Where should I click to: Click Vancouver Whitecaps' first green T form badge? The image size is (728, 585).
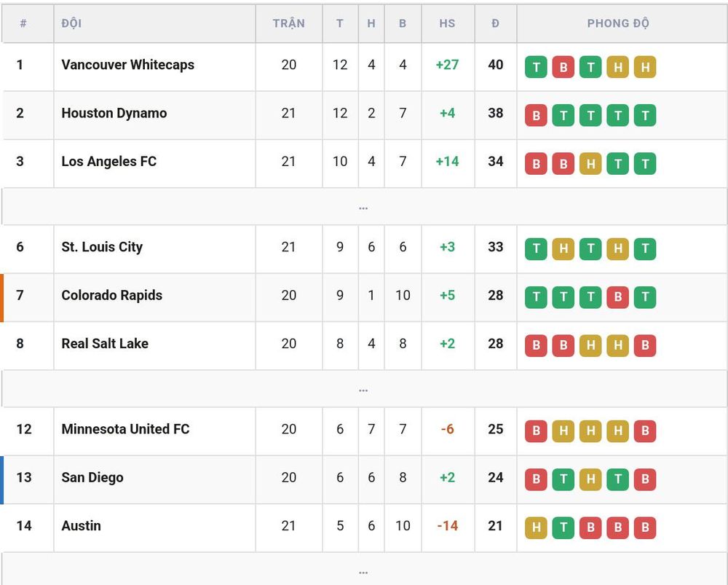pyautogui.click(x=536, y=67)
